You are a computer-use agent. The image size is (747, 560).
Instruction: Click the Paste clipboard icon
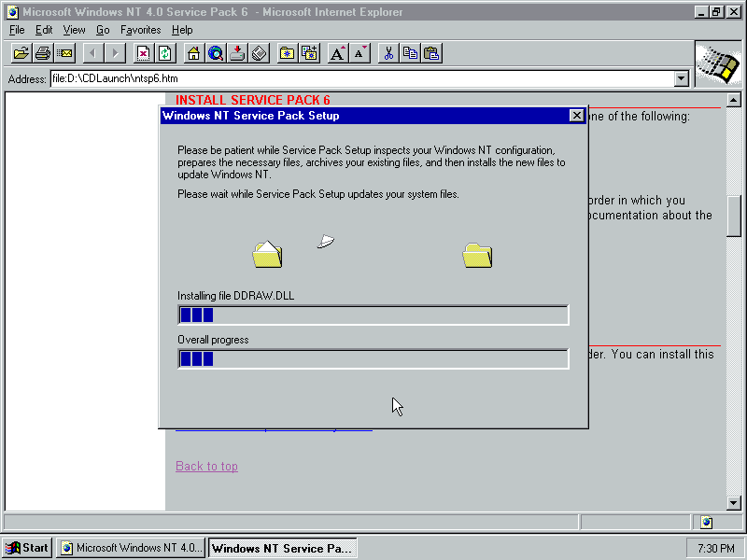(431, 53)
